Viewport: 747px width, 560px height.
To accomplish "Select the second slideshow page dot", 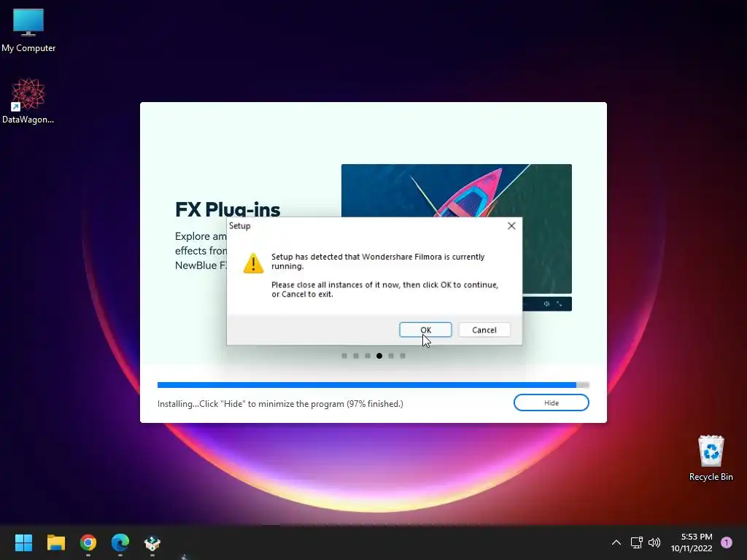I will [x=356, y=356].
